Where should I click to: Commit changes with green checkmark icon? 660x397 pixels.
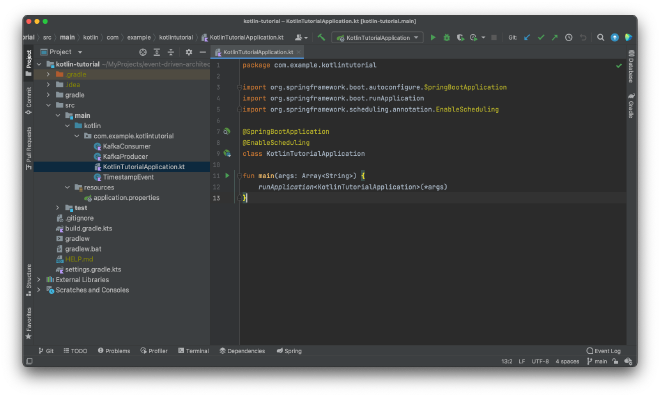coord(541,37)
